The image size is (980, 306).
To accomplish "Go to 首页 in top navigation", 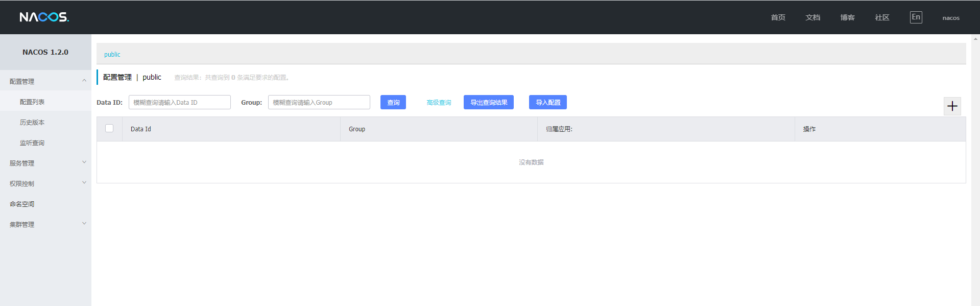I will (x=778, y=17).
